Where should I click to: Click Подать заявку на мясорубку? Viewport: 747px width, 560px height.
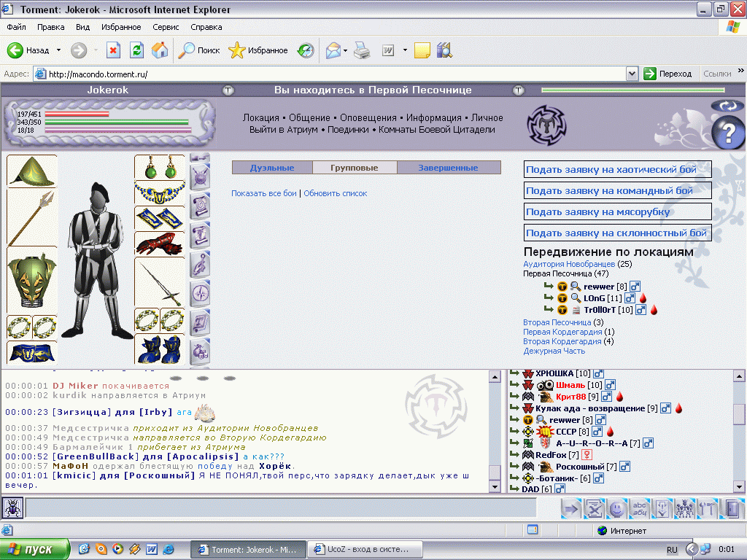coord(617,212)
